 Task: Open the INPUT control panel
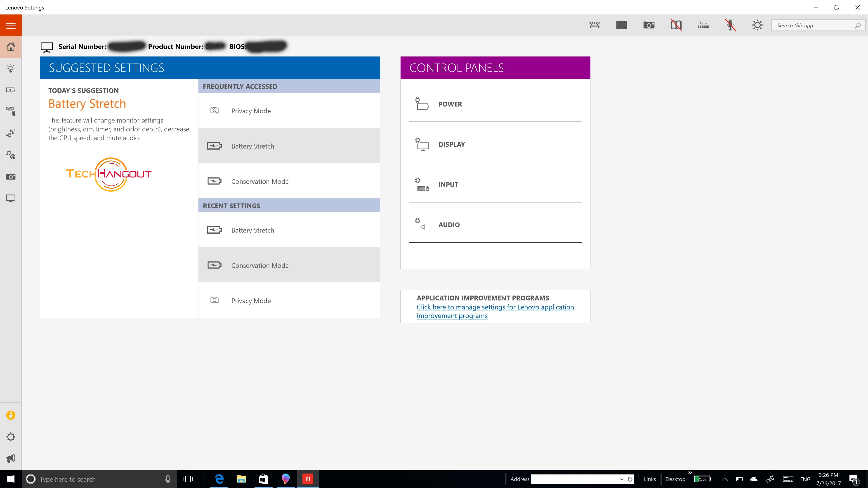(495, 184)
